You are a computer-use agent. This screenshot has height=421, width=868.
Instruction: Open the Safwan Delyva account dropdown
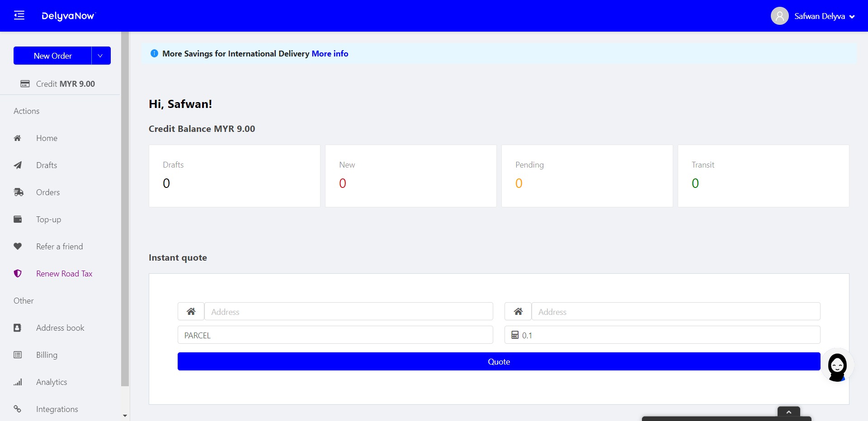[x=825, y=16]
